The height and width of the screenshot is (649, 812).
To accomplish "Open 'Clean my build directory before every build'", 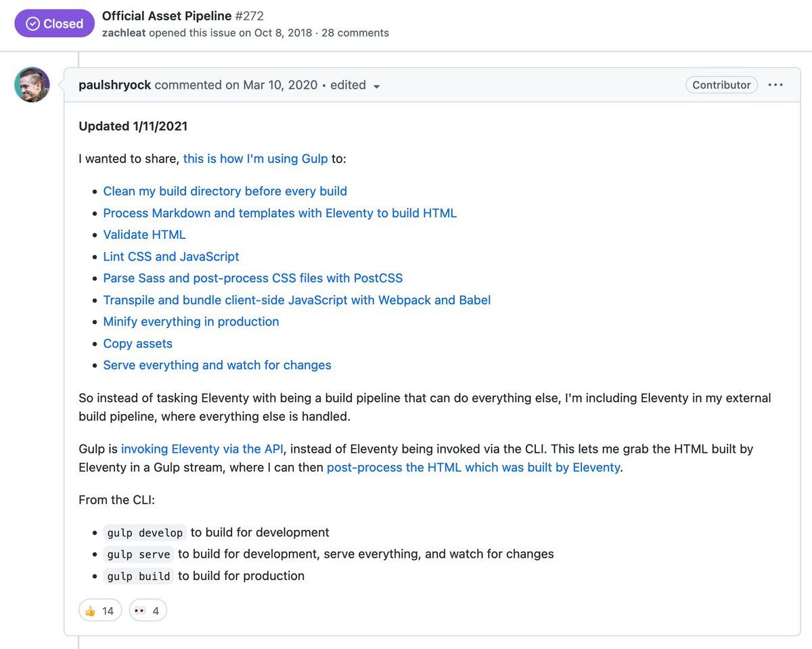I will tap(225, 191).
